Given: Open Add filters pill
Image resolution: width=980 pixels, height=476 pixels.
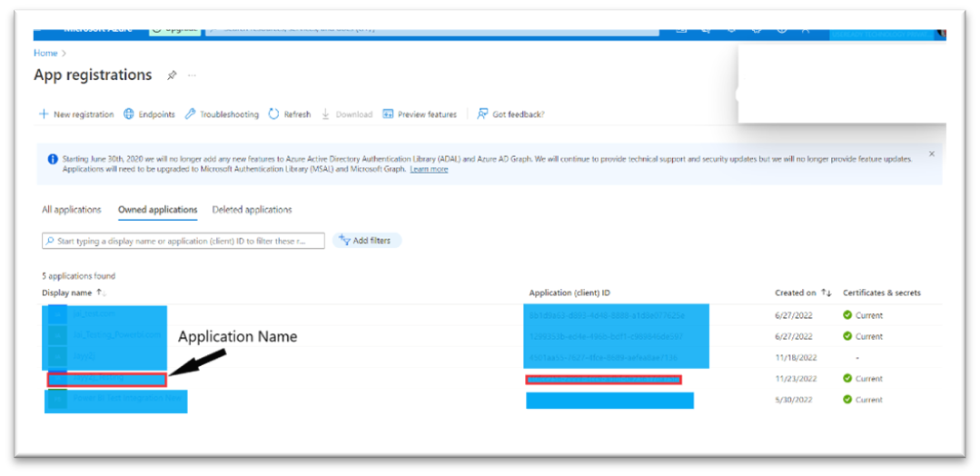Looking at the screenshot, I should [x=366, y=240].
